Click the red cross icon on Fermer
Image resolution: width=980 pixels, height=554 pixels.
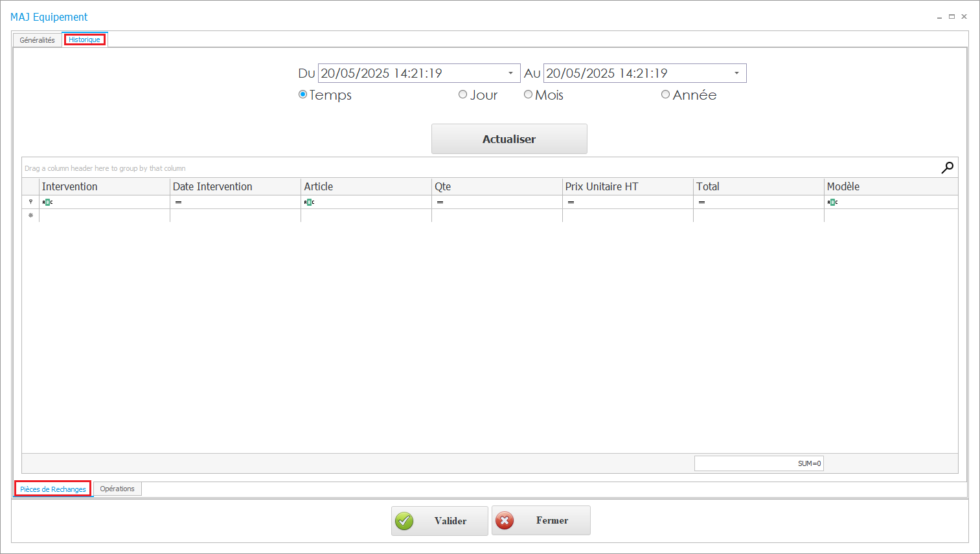(505, 520)
